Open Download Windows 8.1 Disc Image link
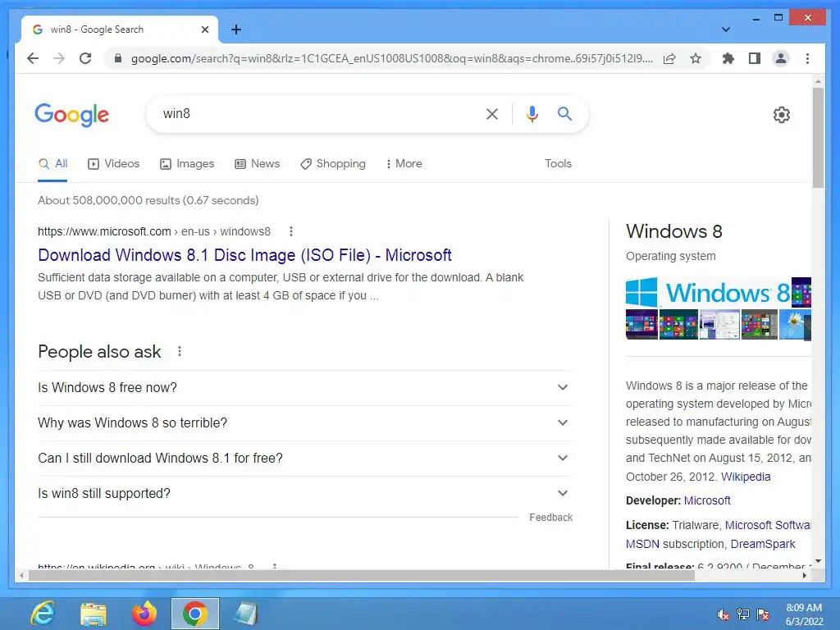The image size is (840, 630). coord(244,255)
